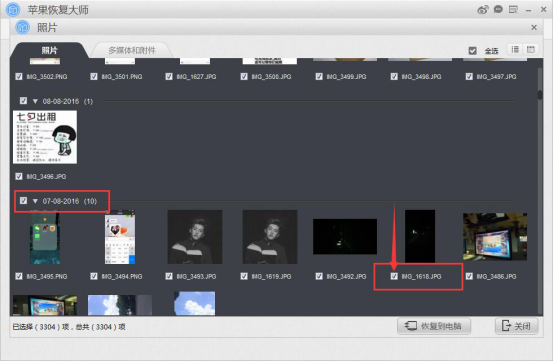Click the main app logo in title bar

(x=13, y=10)
